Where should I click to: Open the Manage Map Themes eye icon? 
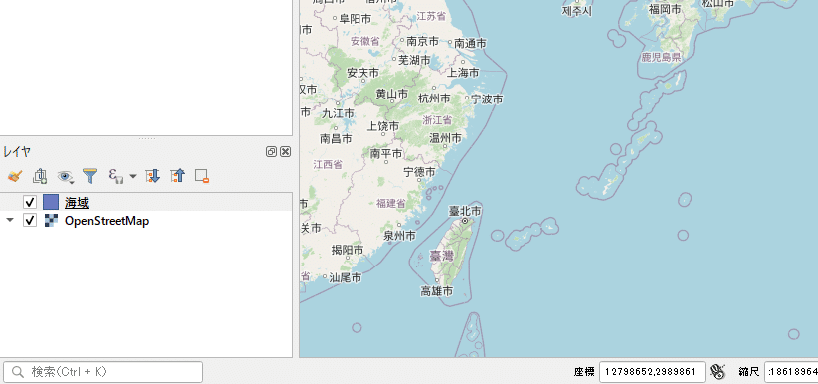(x=65, y=176)
